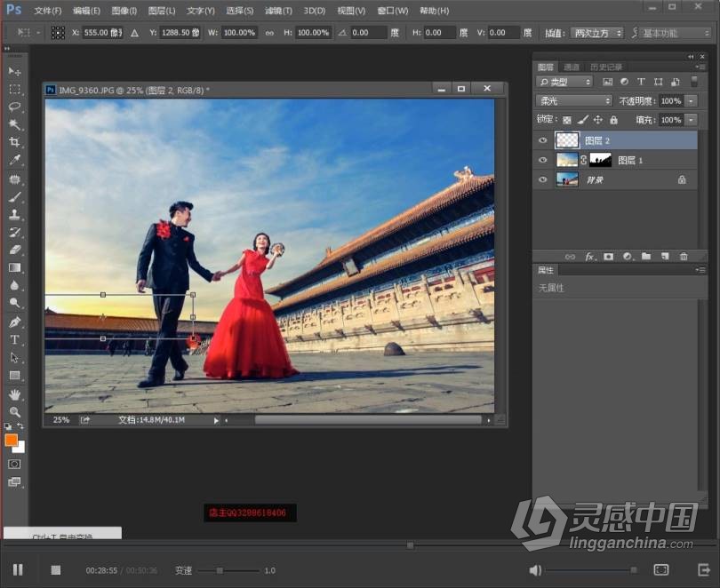Add a layer mask from Layers panel
The image size is (720, 588).
coord(608,257)
